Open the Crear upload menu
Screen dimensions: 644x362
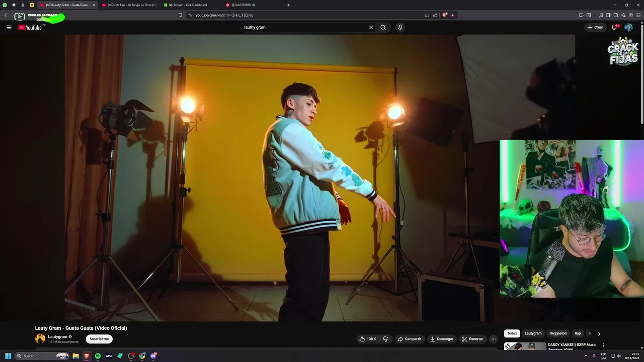[595, 27]
